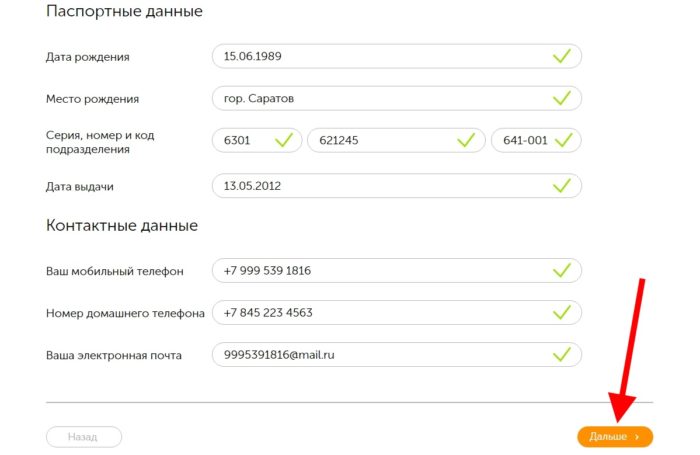Edit the division code field 641-001
The image size is (700, 455).
pyautogui.click(x=525, y=141)
